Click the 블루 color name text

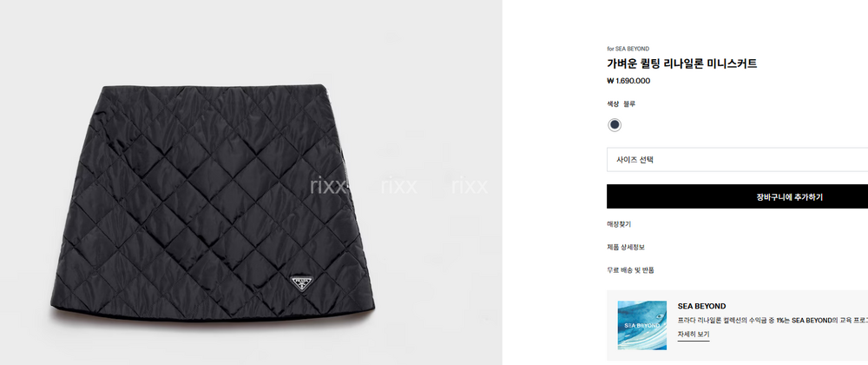click(629, 103)
